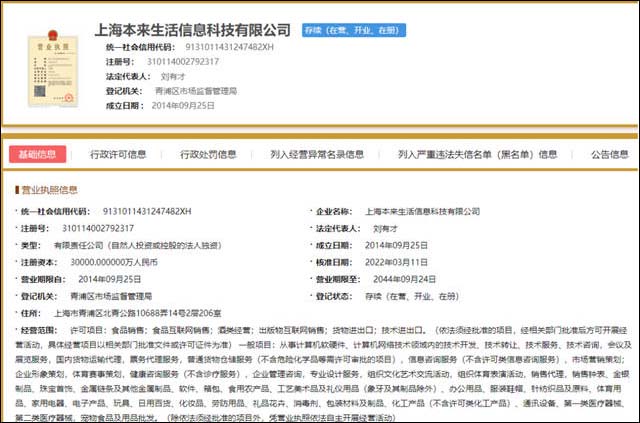Go to 列入经营异常名录信息 tab
The image size is (640, 423).
click(x=317, y=154)
